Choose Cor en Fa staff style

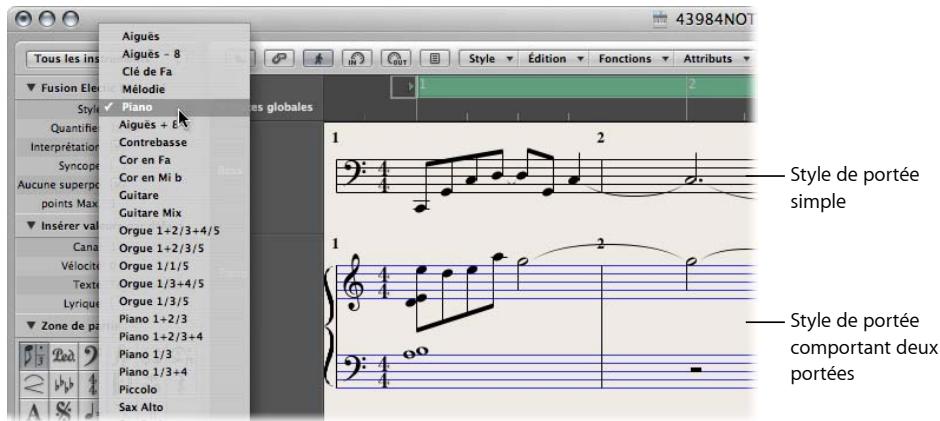coord(174,160)
